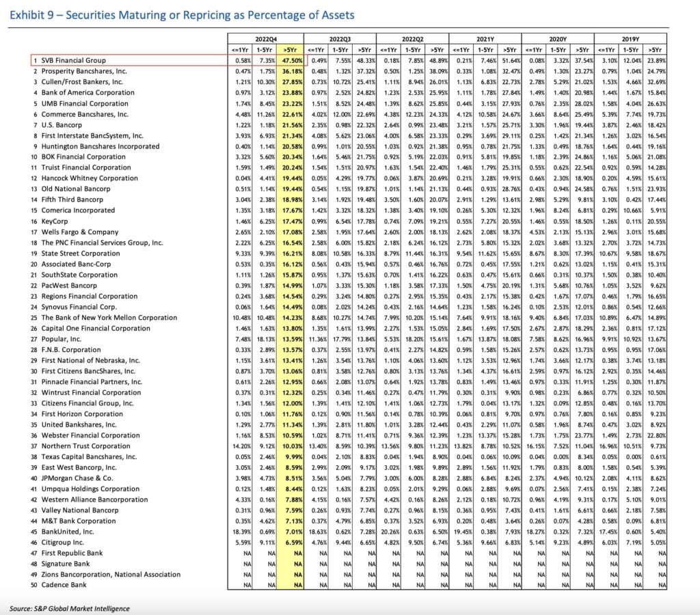Select Hancock Whitney Corporation row label

(90, 178)
